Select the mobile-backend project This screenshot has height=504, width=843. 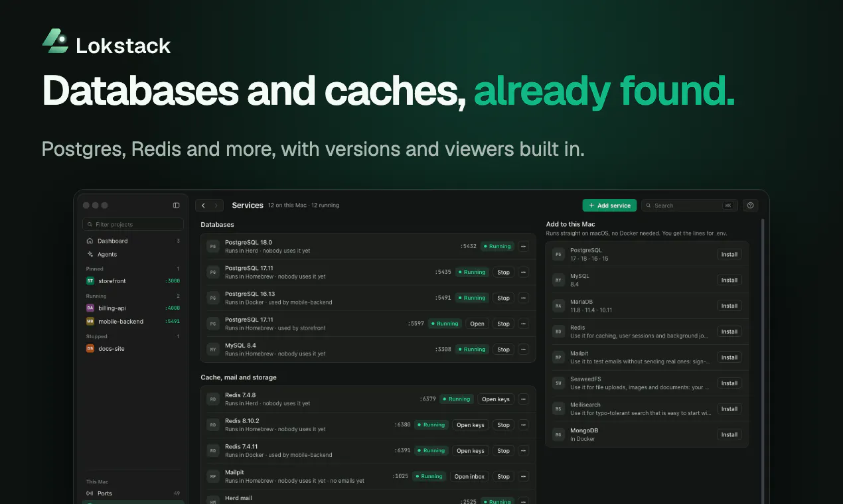[133, 321]
